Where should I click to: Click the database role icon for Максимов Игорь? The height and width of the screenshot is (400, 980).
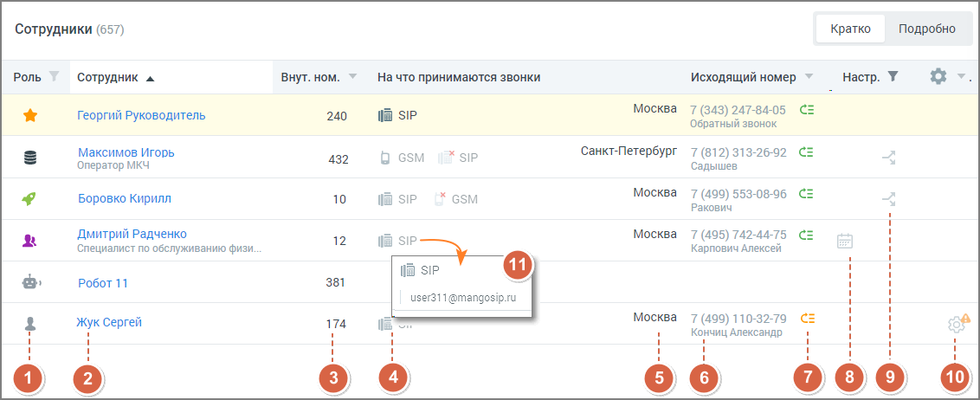29,158
